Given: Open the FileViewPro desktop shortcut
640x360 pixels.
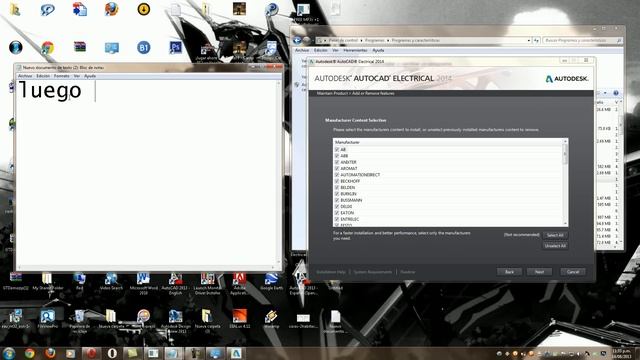Looking at the screenshot, I should [48, 319].
